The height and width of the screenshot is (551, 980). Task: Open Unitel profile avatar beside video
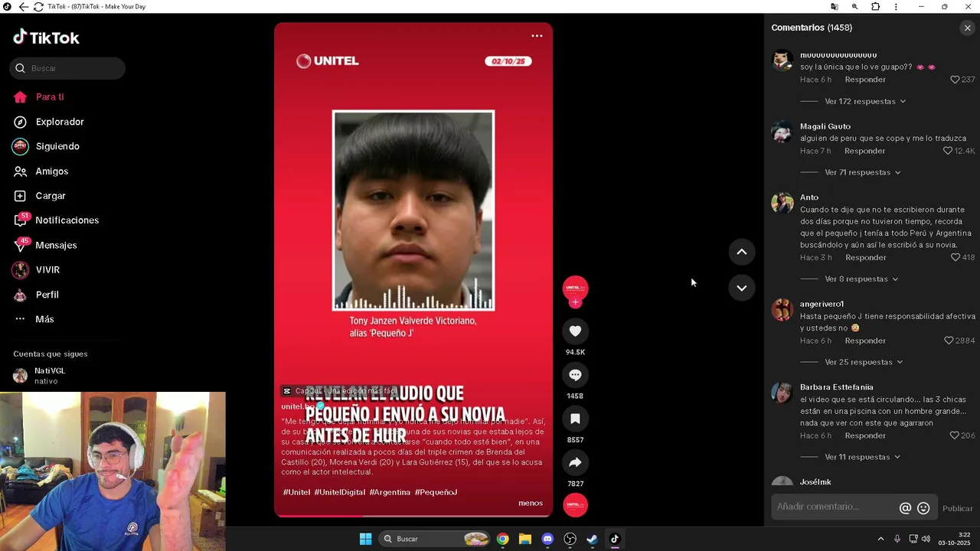tap(575, 288)
